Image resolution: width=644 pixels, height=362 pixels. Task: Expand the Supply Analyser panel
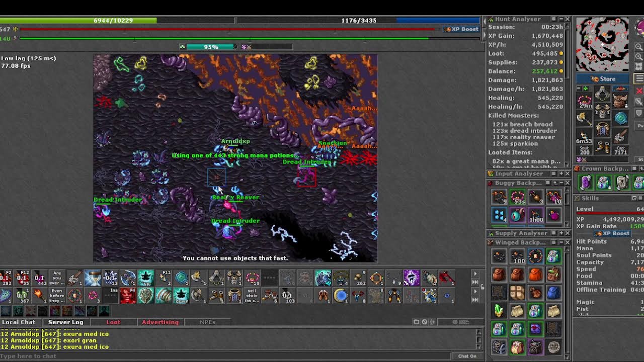[560, 233]
